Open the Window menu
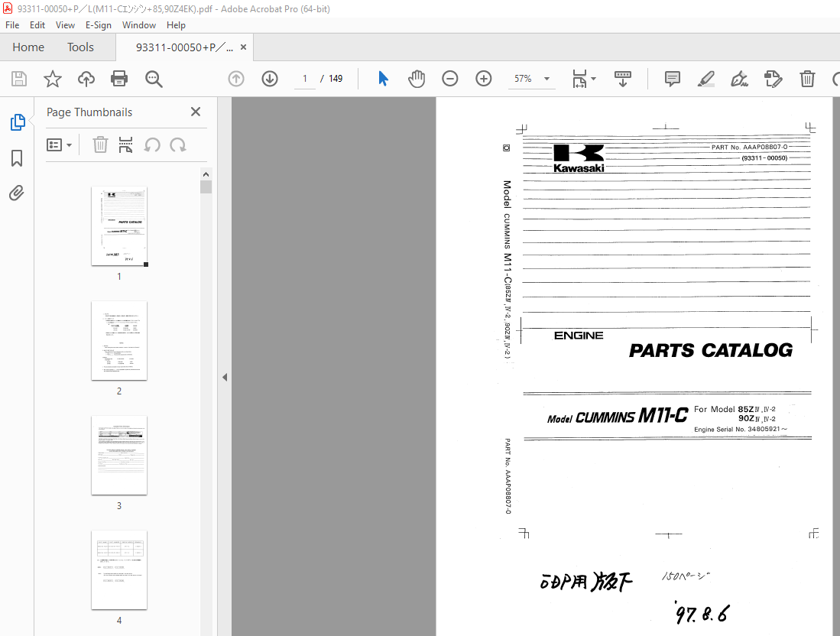This screenshot has height=636, width=840. pos(139,25)
